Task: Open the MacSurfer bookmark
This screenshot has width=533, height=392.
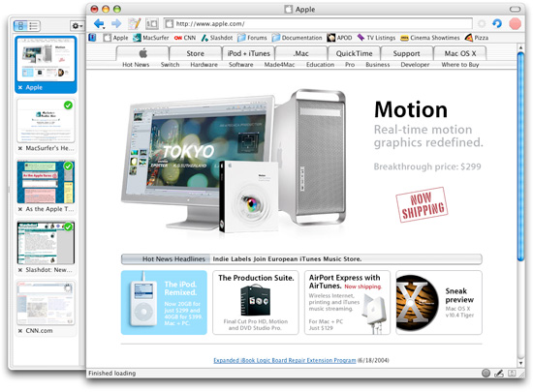Action: click(x=151, y=38)
